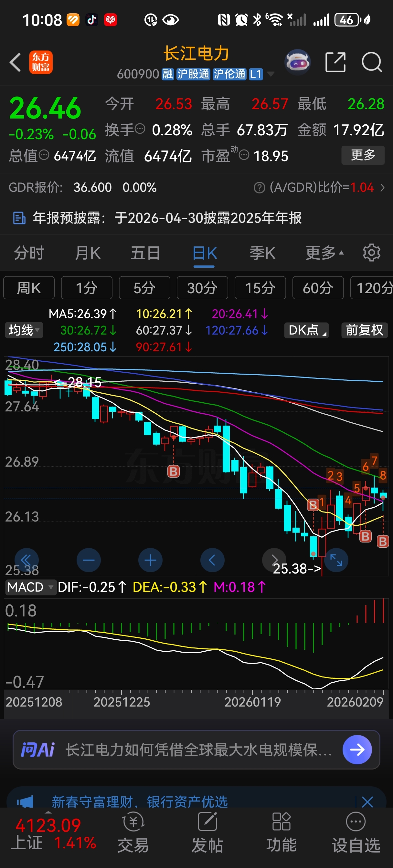Tap the DIF:-0.25 MACD value
Screen dimensions: 393x868
tap(92, 587)
